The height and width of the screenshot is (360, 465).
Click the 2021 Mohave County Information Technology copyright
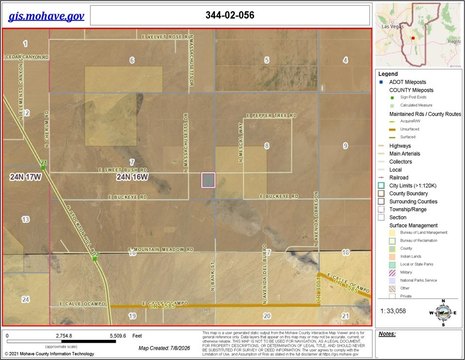click(50, 354)
